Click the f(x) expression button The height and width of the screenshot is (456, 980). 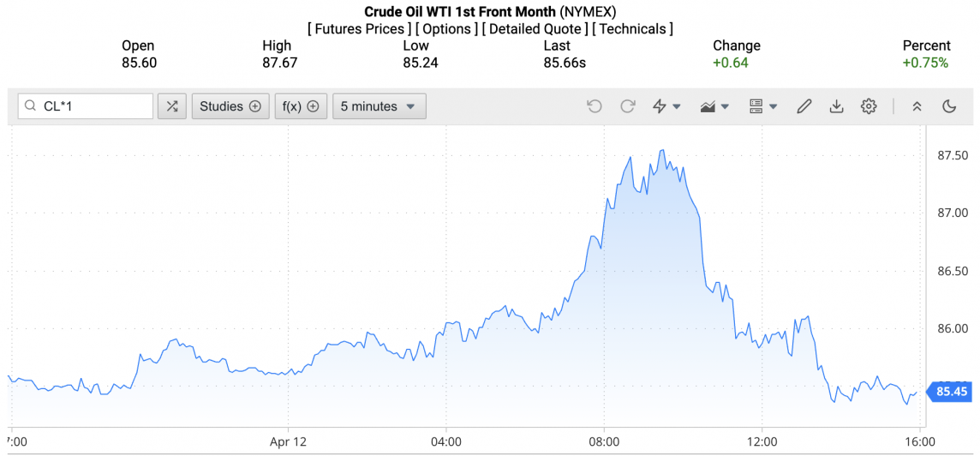[x=301, y=106]
